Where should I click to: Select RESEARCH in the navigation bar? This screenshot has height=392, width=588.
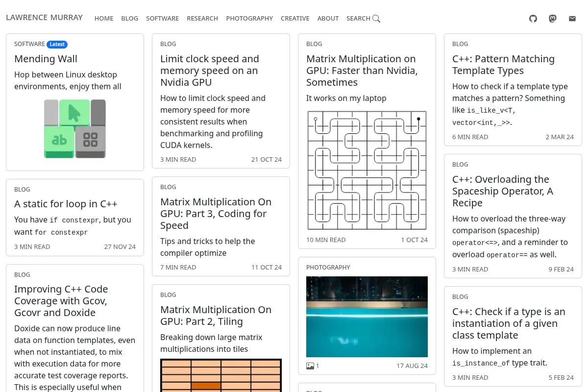(x=202, y=19)
